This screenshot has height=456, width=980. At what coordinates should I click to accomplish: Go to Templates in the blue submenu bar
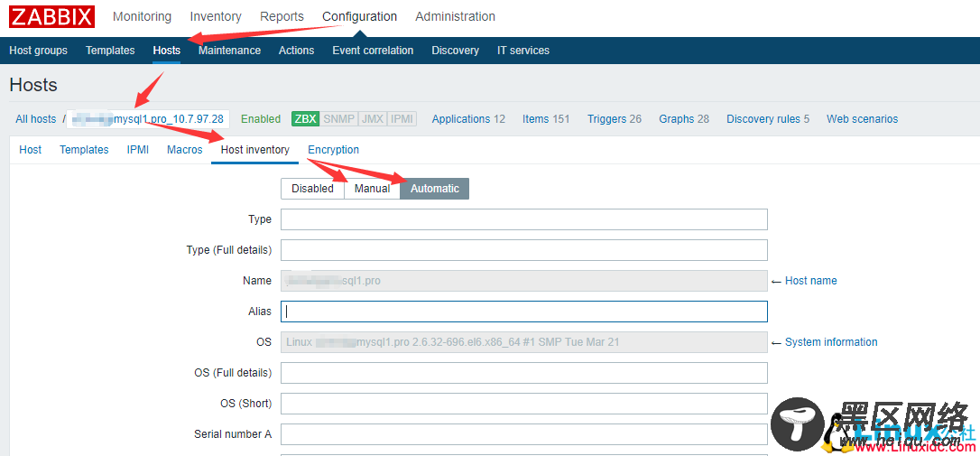pyautogui.click(x=110, y=51)
